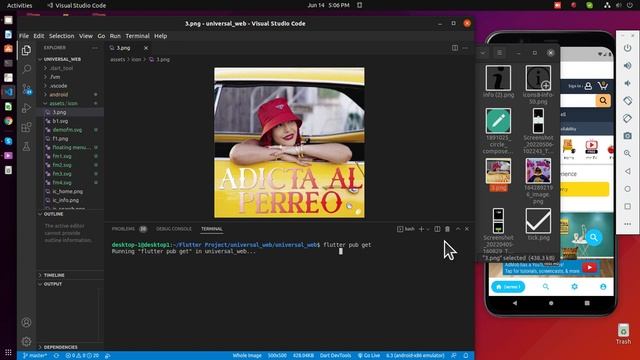This screenshot has width=640, height=360.
Task: Click the master branch indicator
Action: [35, 356]
